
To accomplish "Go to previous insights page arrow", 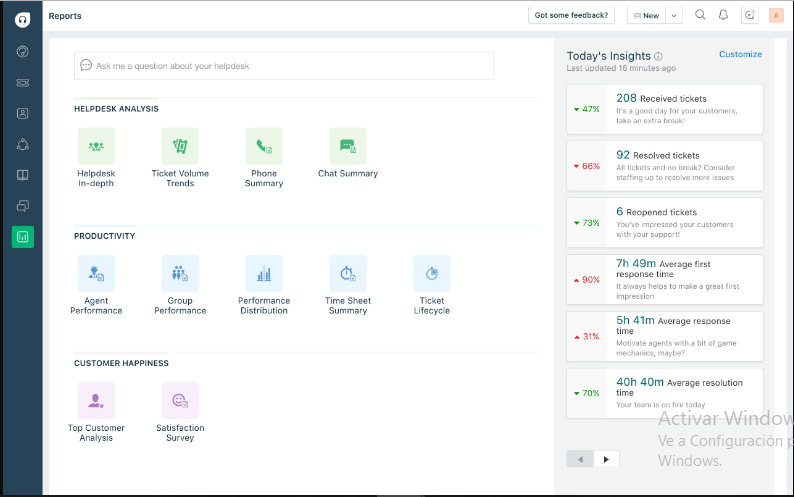I will (x=580, y=459).
